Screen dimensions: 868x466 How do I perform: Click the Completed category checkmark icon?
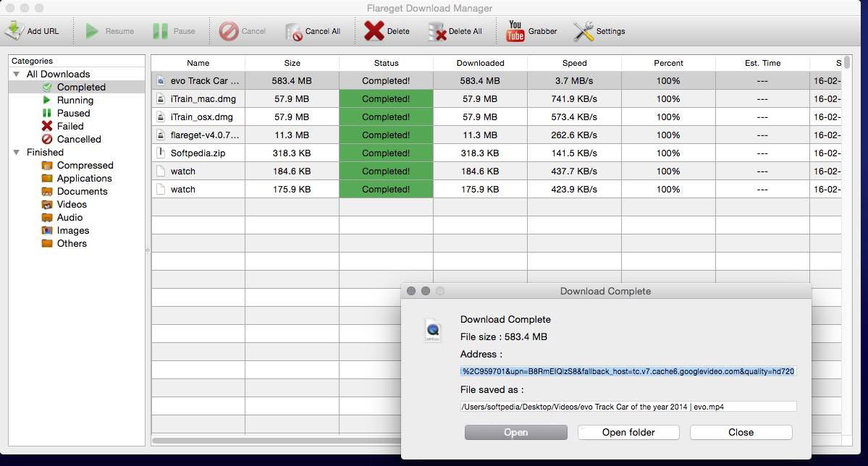47,87
